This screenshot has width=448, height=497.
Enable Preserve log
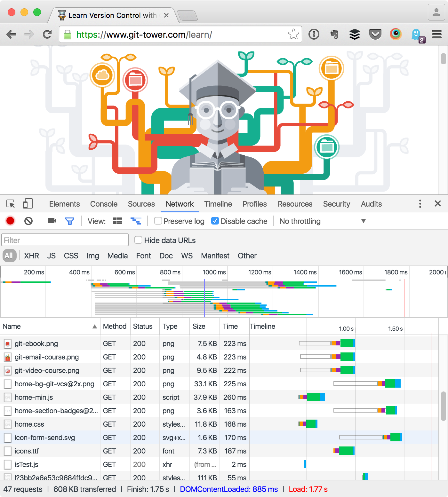click(x=158, y=221)
